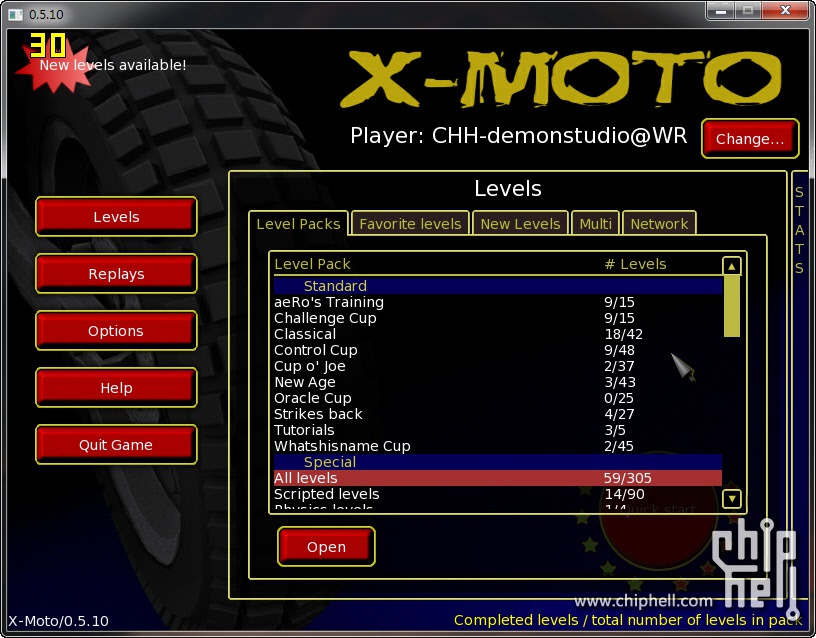
Task: Click the X-Moto/0.5.10 version text
Action: tap(58, 621)
